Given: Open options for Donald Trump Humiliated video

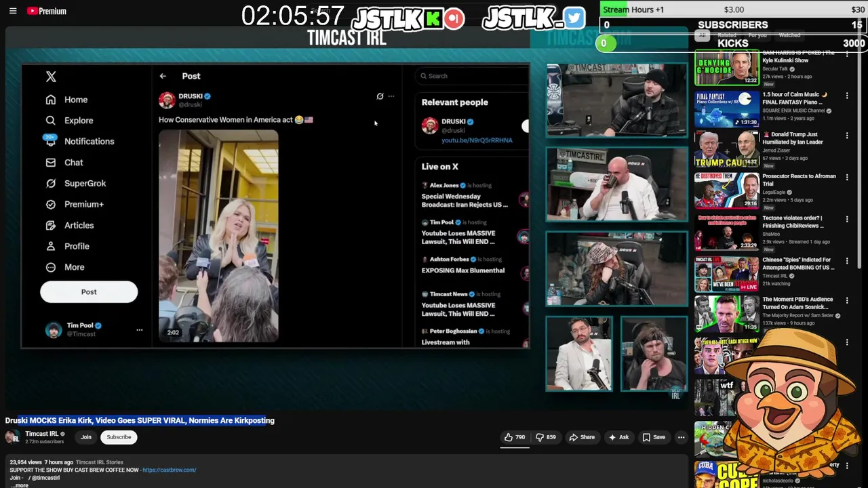Looking at the screenshot, I should pos(846,136).
